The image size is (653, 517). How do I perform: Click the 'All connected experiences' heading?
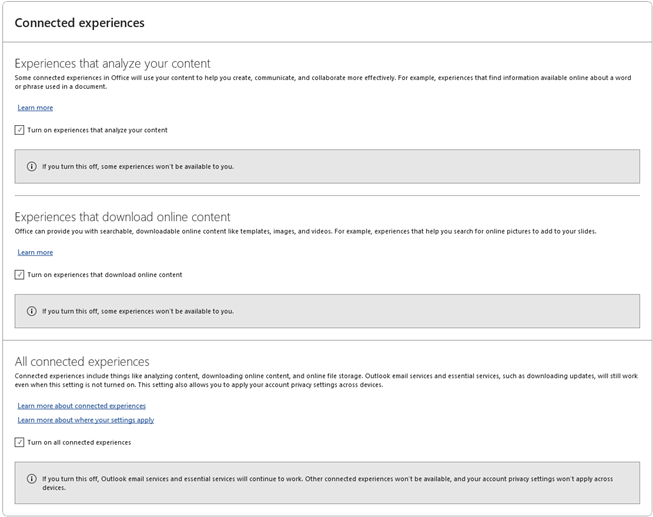(82, 361)
